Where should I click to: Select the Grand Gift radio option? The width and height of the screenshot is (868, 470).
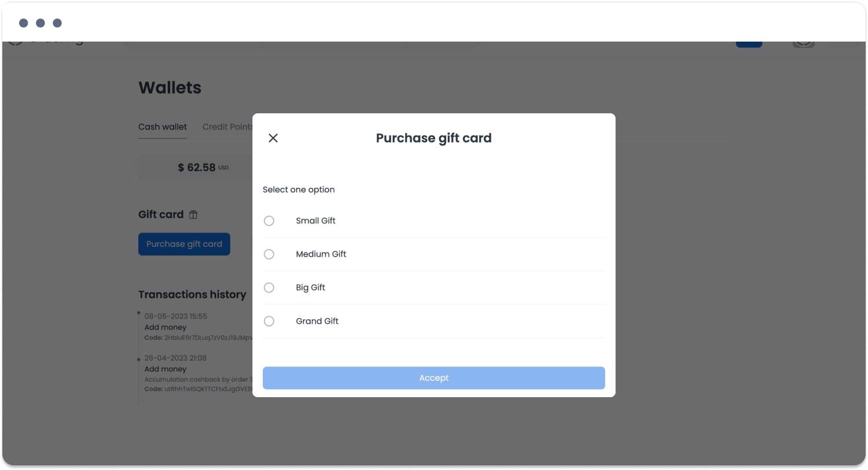point(269,321)
